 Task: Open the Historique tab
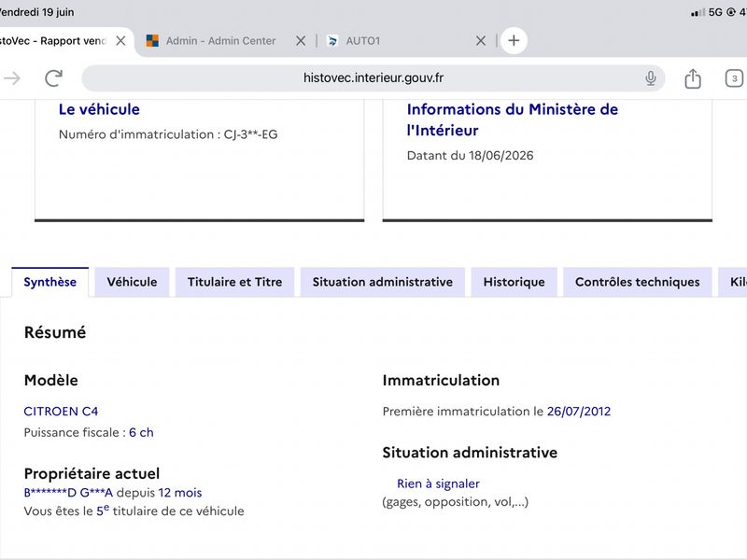(514, 282)
